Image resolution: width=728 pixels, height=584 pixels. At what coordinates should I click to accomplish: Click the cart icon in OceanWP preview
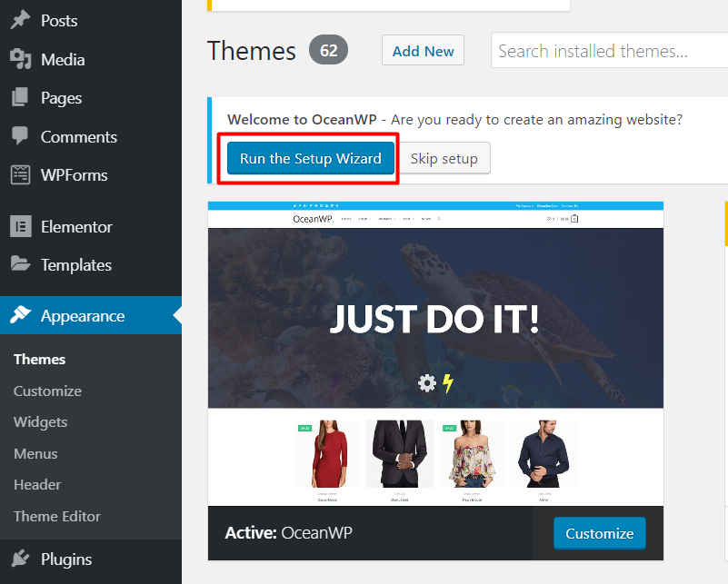pos(574,219)
